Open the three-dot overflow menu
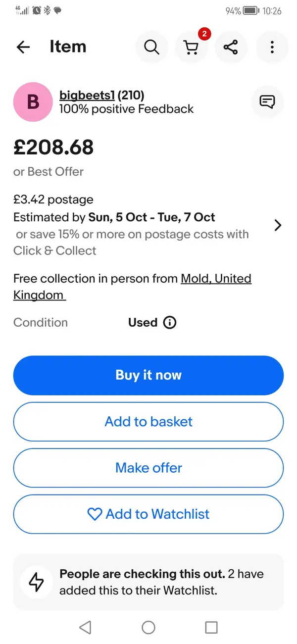The width and height of the screenshot is (297, 644). [x=272, y=47]
